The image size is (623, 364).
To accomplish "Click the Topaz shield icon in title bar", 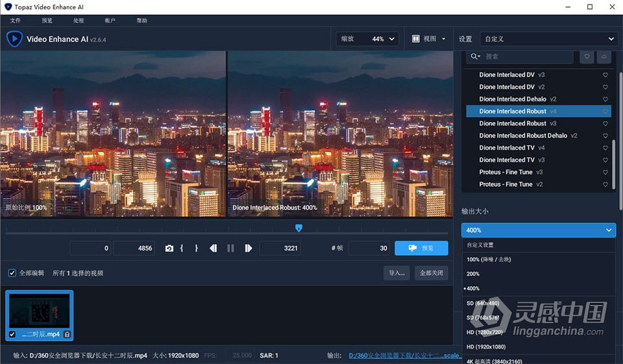I will pyautogui.click(x=8, y=6).
